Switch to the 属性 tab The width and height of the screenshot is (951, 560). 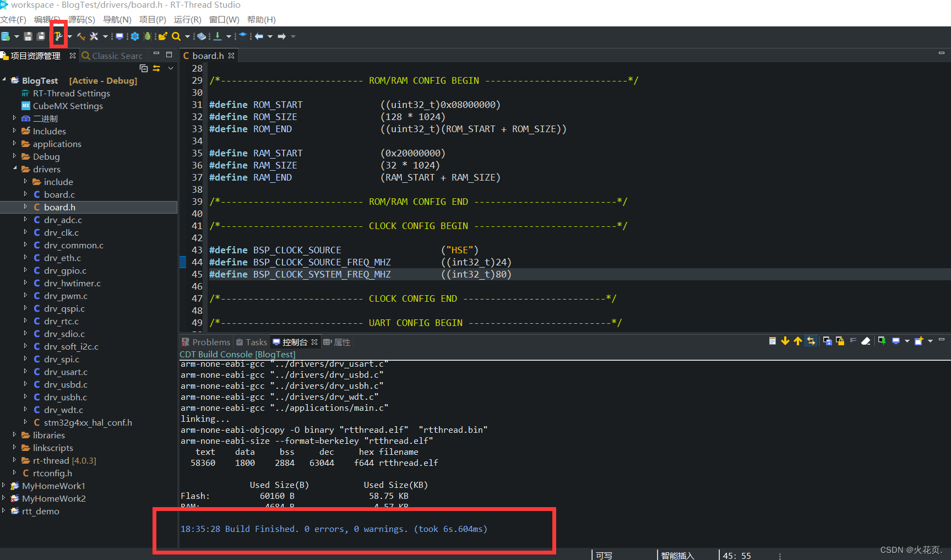coord(337,342)
